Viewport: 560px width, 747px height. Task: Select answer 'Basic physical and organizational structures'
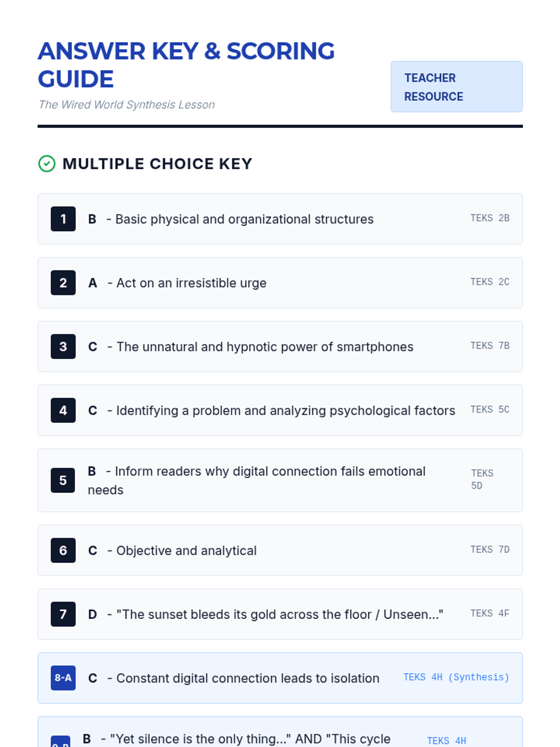tap(244, 219)
